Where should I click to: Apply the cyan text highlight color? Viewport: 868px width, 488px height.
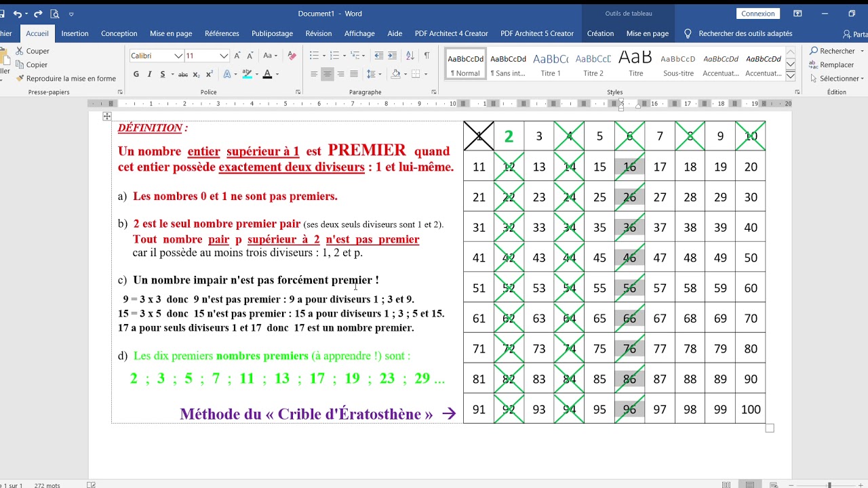[x=247, y=74]
